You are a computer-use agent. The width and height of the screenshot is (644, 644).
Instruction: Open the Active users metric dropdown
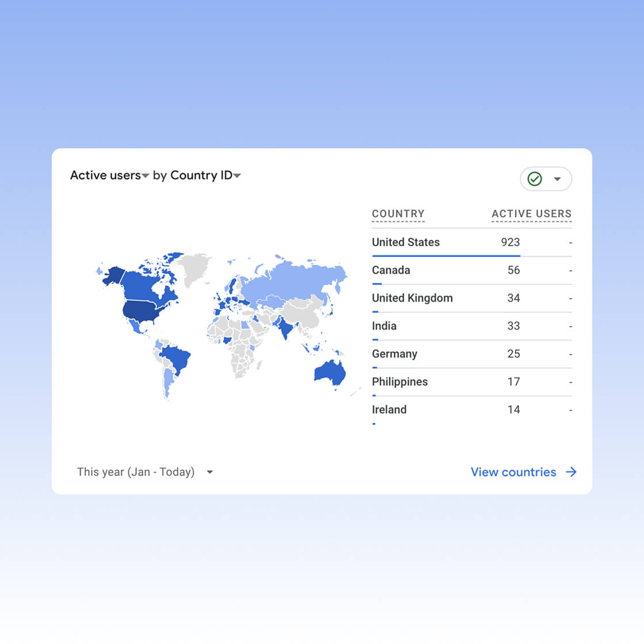tap(109, 175)
